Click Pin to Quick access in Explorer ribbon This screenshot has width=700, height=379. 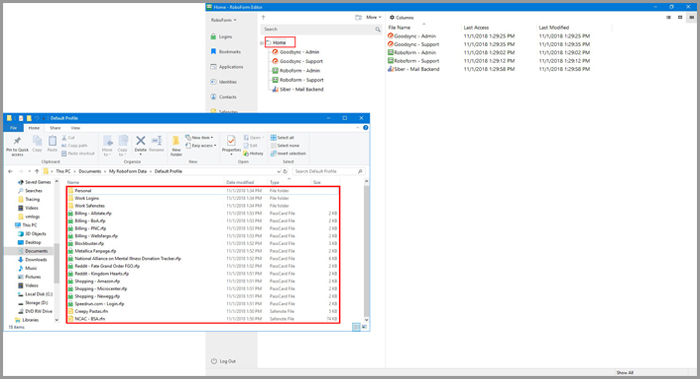click(17, 146)
